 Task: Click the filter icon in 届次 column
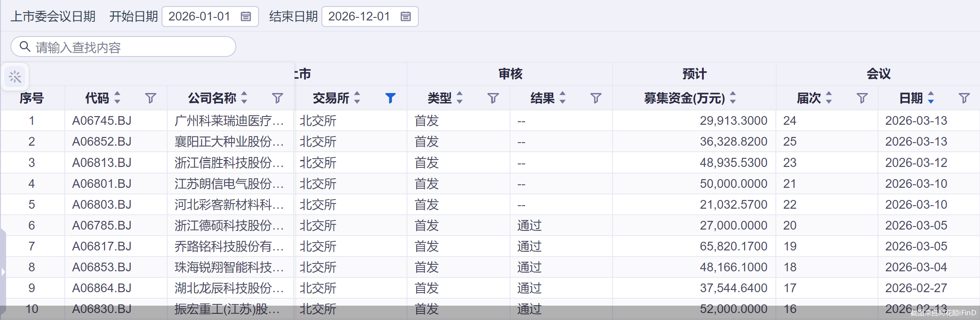click(862, 98)
